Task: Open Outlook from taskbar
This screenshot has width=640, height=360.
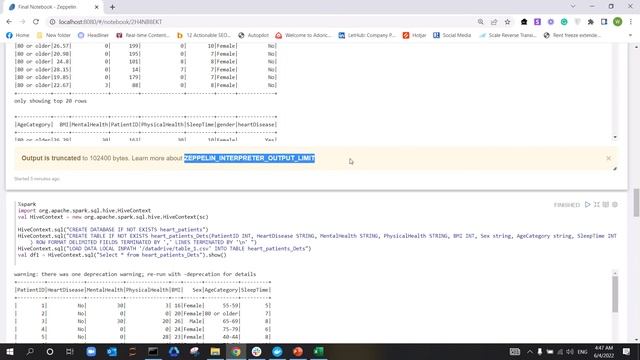Action: tap(112, 351)
